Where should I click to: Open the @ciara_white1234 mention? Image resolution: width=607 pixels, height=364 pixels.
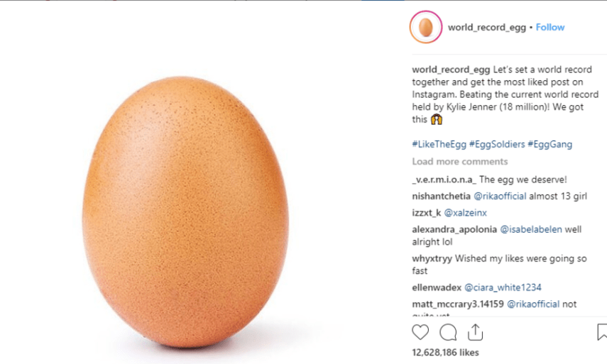point(503,287)
